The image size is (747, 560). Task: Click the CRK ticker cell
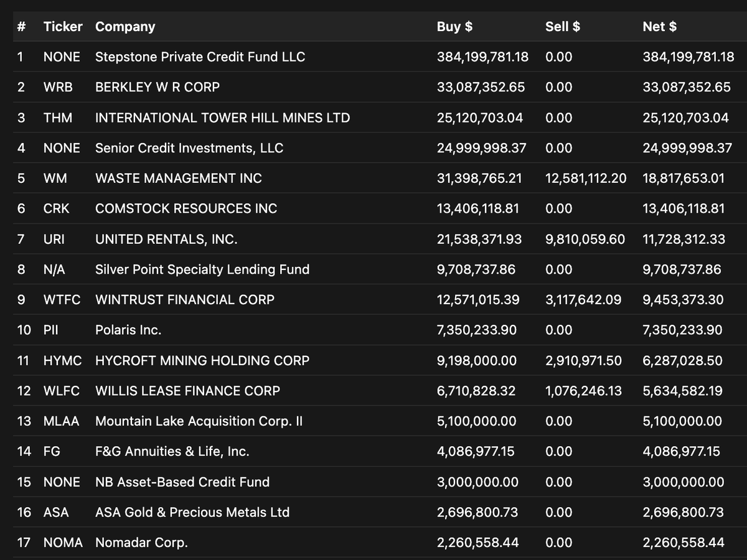tap(57, 208)
